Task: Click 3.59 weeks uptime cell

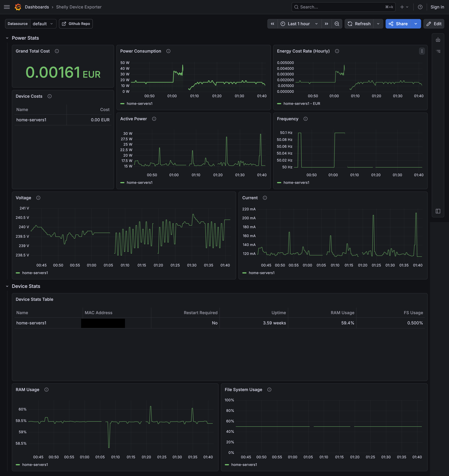Action: [274, 323]
